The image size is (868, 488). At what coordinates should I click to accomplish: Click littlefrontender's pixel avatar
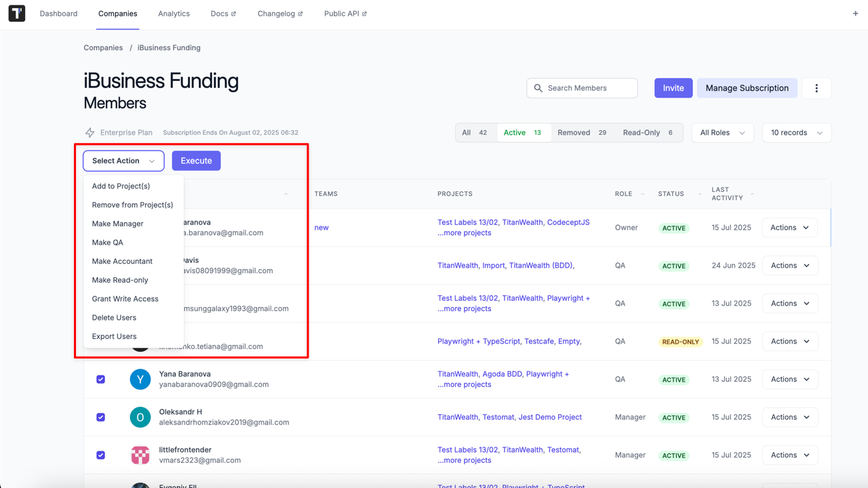[x=140, y=455]
